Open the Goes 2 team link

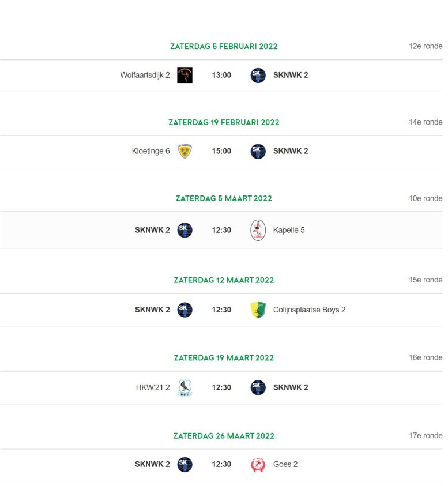[x=285, y=464]
